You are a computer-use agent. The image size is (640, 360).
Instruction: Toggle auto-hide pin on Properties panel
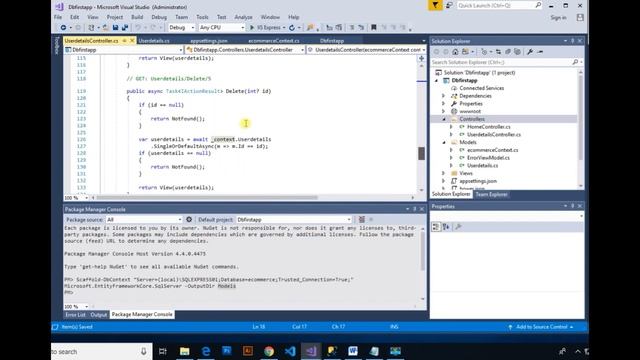coord(572,206)
